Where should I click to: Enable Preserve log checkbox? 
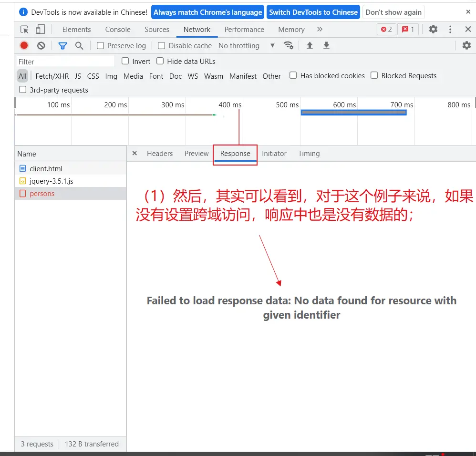tap(100, 45)
